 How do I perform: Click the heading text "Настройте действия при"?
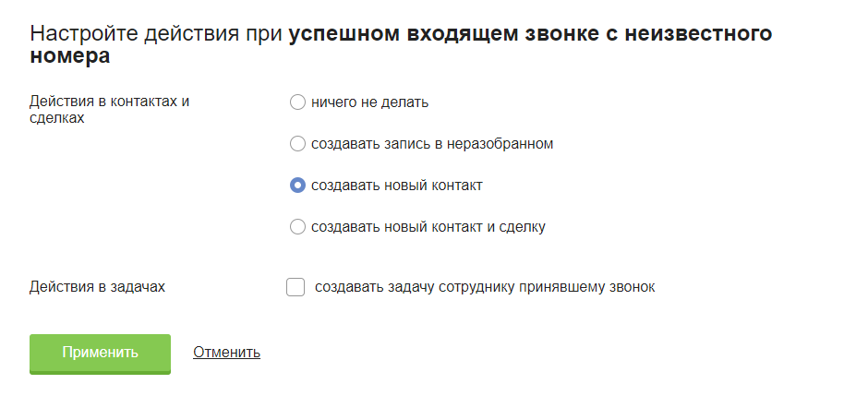point(156,36)
